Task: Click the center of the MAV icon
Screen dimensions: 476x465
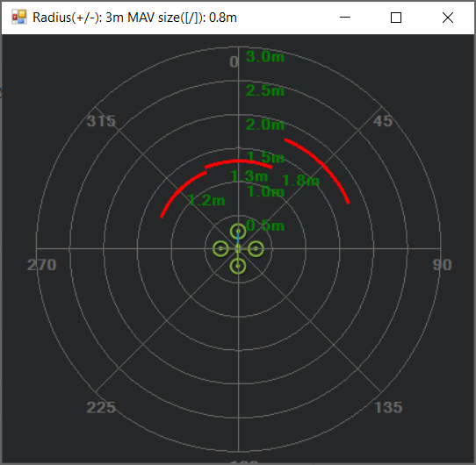Action: [238, 248]
